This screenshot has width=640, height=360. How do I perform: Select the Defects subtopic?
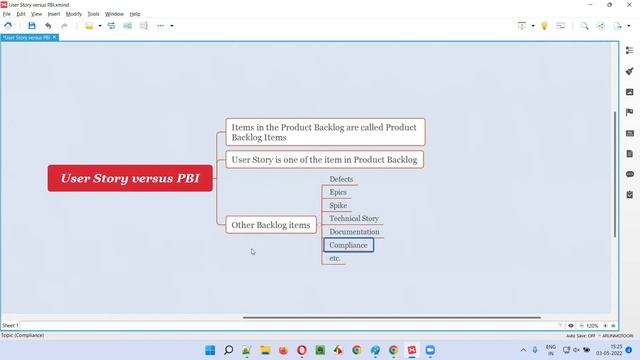[x=341, y=179]
